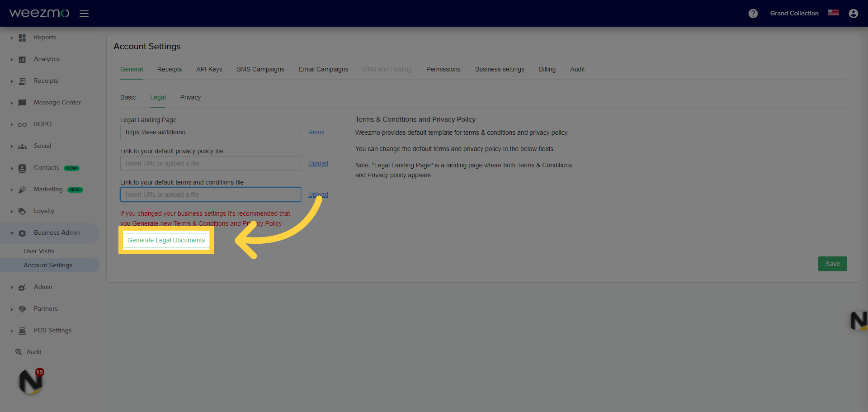Click Generate Legal Documents button
The image size is (868, 412).
tap(166, 240)
